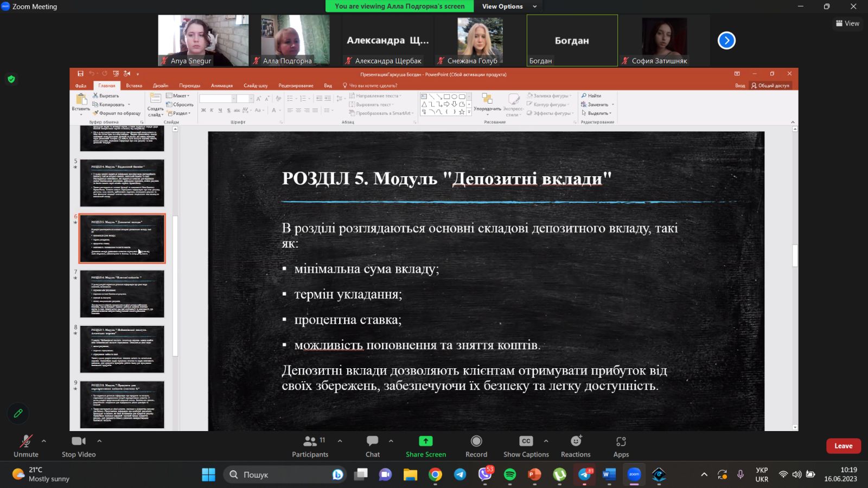Open the Zoom Apps panel

(621, 446)
